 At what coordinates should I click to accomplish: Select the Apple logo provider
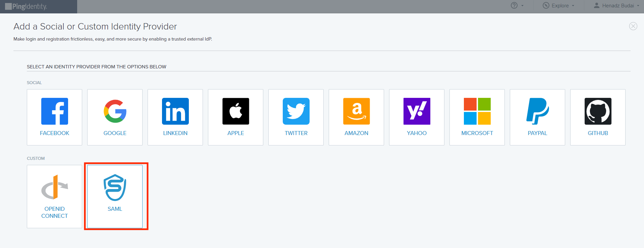click(x=235, y=111)
